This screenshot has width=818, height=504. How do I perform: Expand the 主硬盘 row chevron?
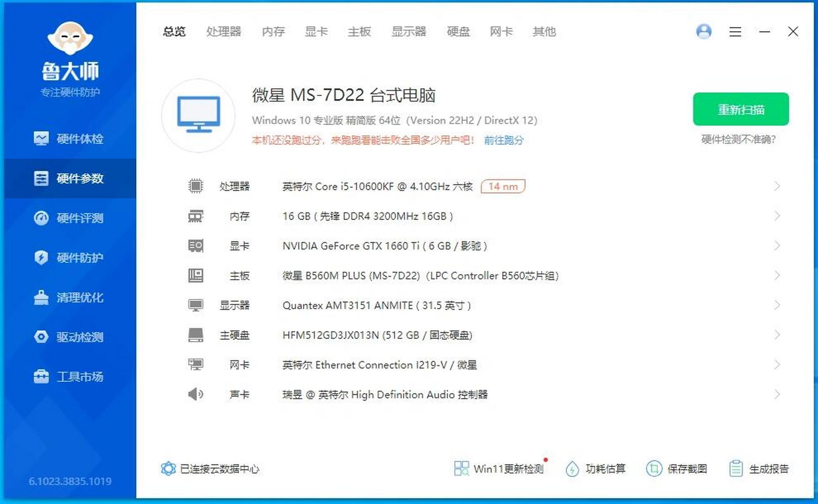click(777, 335)
